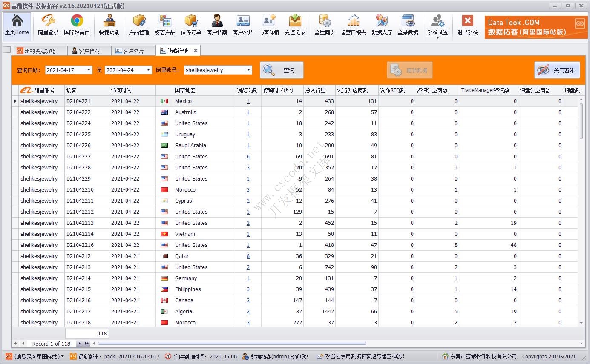Screen dimensions: 590x364
Task: Click 浏览次数 link for visitor D2104227
Action: pyautogui.click(x=248, y=157)
